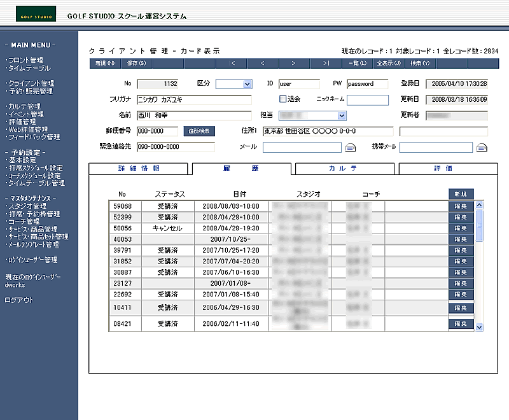The image size is (509, 420).
Task: Open フロント管理 in the main menu
Action: point(25,60)
